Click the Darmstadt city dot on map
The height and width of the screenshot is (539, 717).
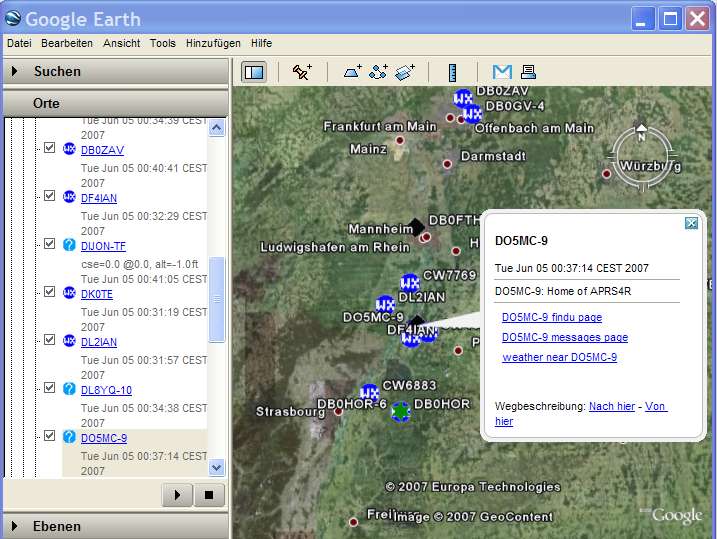447,164
